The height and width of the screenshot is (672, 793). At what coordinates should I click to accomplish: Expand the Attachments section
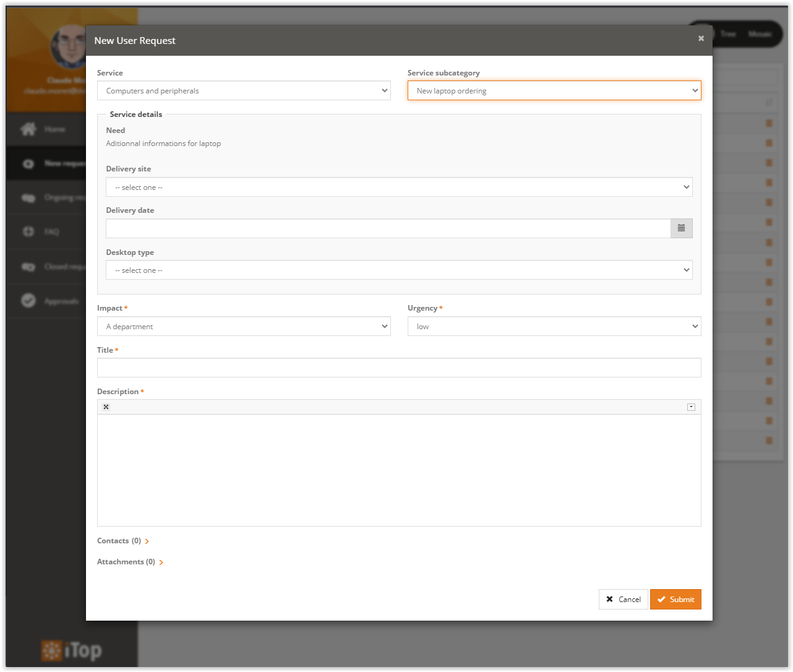point(162,562)
